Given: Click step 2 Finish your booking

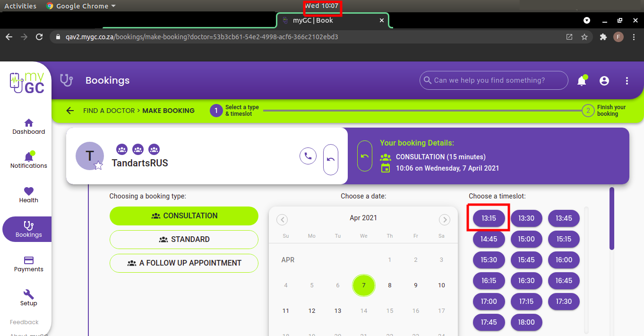Looking at the screenshot, I should 604,111.
